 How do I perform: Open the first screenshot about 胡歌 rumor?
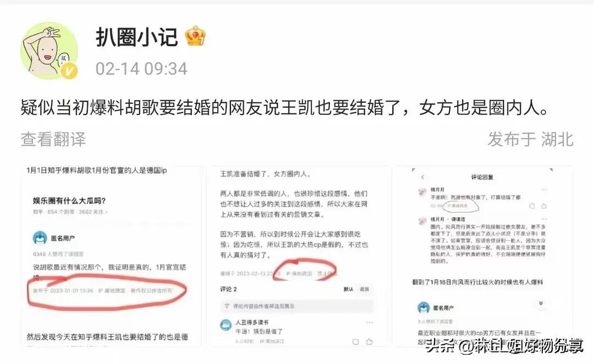[x=111, y=256]
